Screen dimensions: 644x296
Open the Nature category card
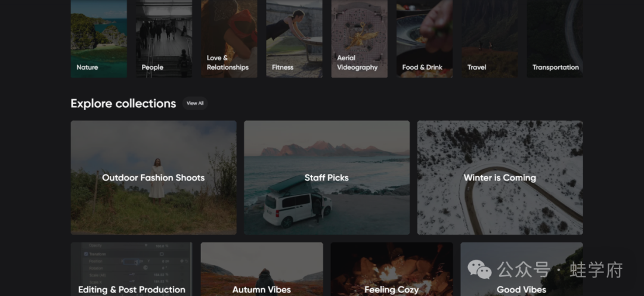(98, 39)
